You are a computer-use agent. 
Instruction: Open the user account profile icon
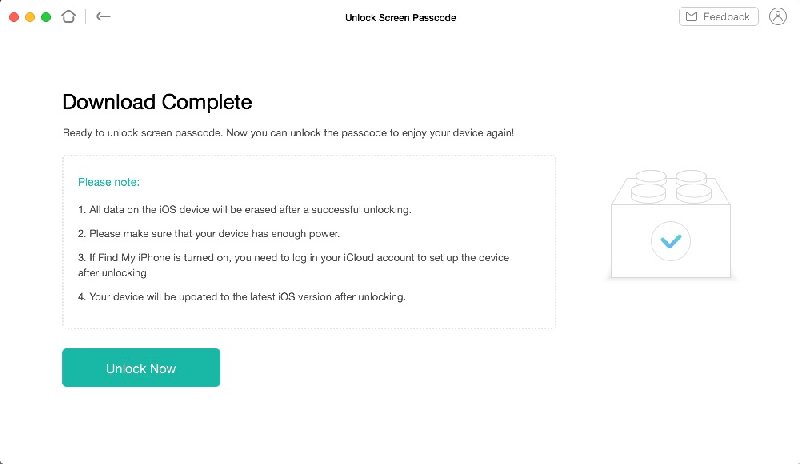tap(777, 17)
